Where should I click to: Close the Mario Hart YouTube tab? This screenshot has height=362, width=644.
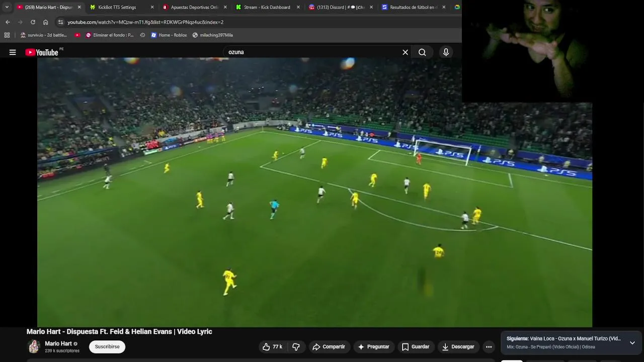pyautogui.click(x=79, y=7)
